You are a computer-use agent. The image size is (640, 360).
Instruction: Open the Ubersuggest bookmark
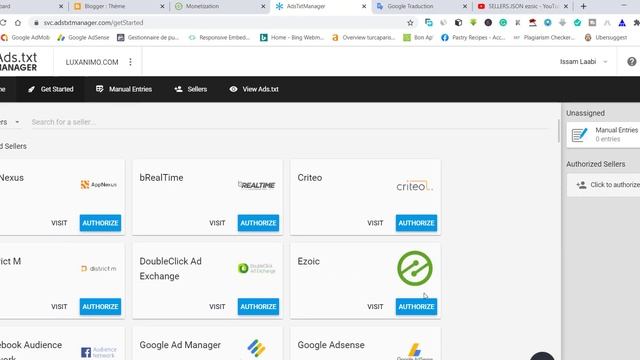(x=606, y=38)
